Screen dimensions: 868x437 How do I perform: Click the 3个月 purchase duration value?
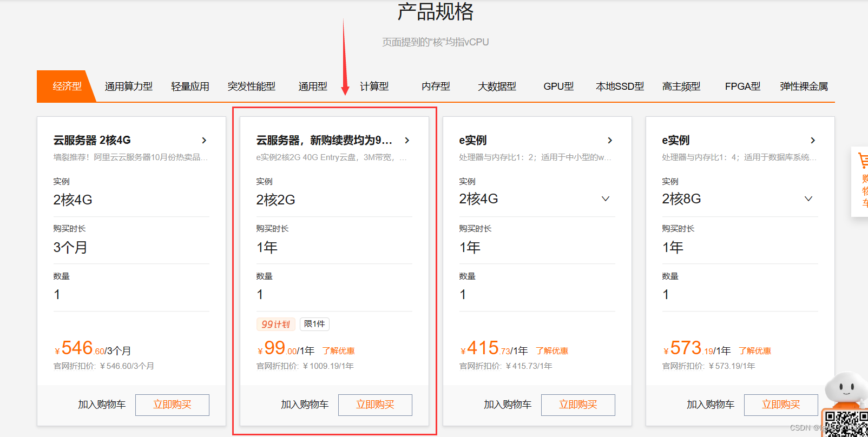point(70,247)
